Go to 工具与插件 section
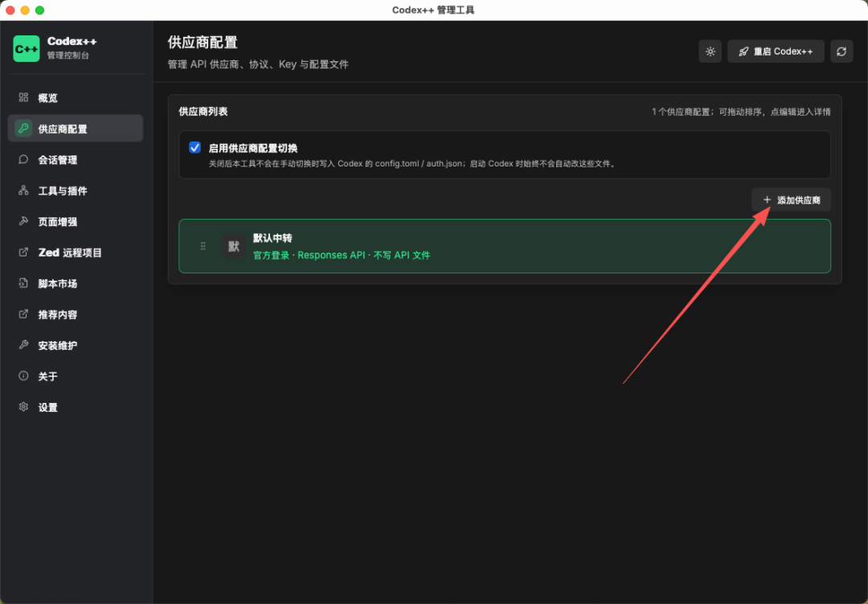The image size is (868, 604). pos(76,191)
